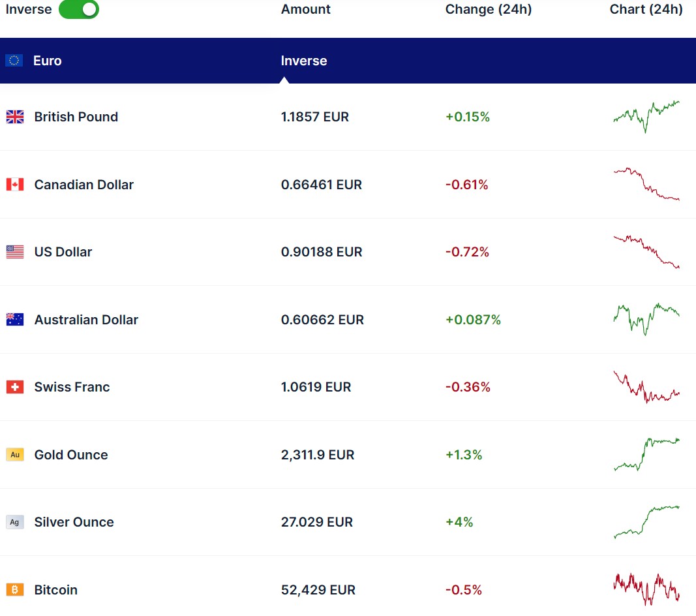Toggle the Inverse switch off
This screenshot has width=696, height=616.
(78, 10)
